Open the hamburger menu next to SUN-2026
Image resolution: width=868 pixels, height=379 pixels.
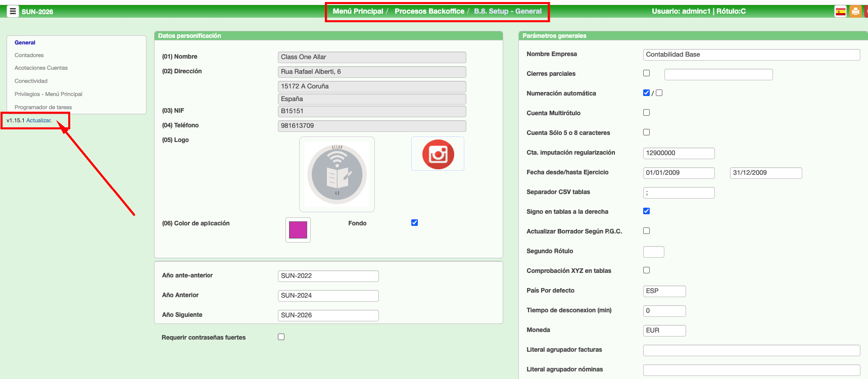click(13, 11)
